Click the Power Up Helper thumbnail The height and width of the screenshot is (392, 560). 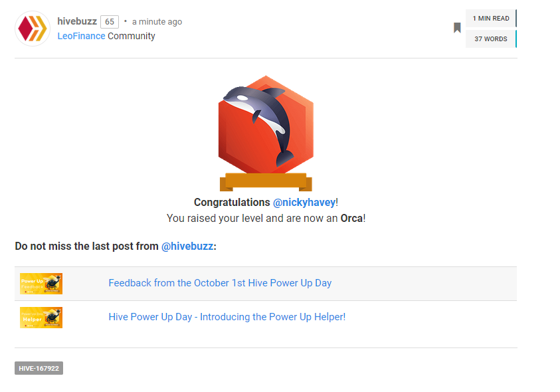(x=41, y=318)
